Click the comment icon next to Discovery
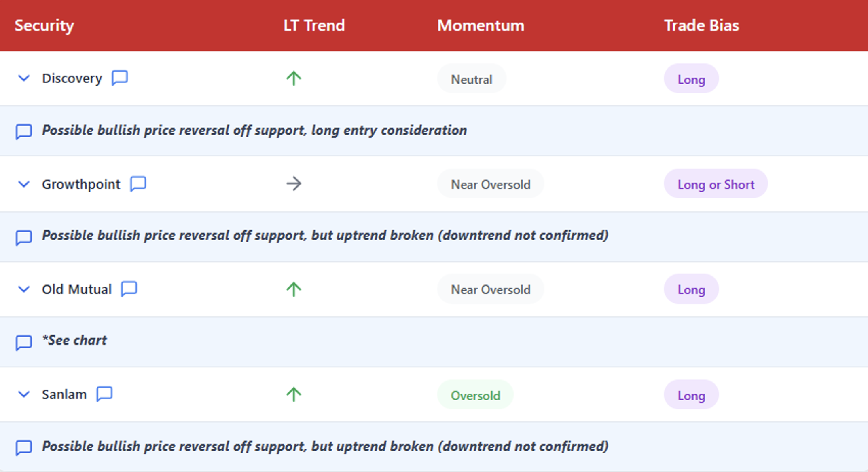 [120, 78]
